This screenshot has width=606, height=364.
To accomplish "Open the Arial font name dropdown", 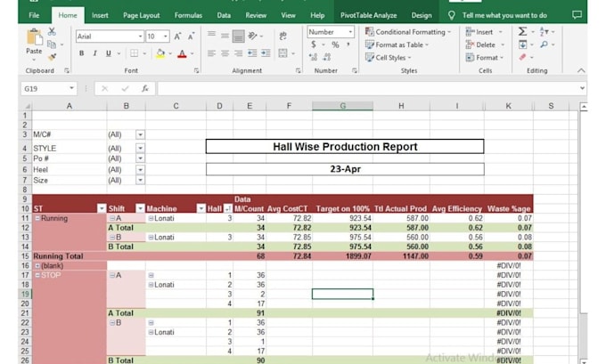I will point(140,36).
